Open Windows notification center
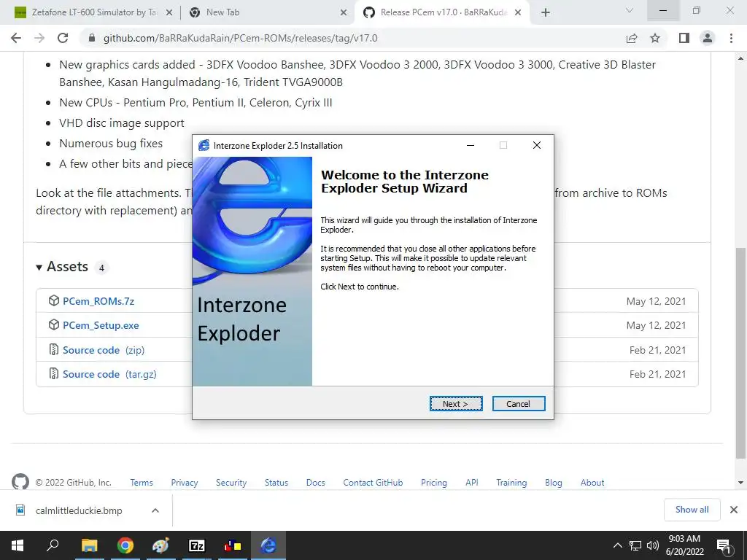Viewport: 747px width, 560px height. (724, 546)
